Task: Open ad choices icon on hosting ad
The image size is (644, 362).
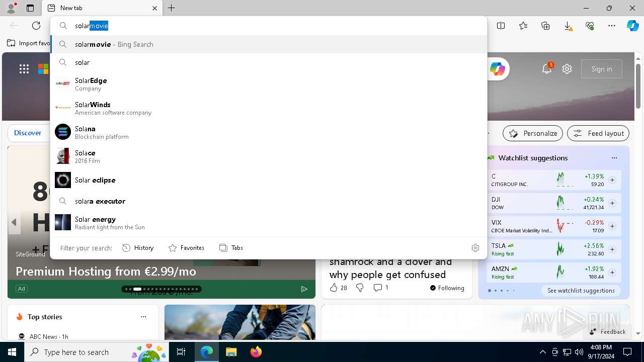Action: click(x=304, y=289)
